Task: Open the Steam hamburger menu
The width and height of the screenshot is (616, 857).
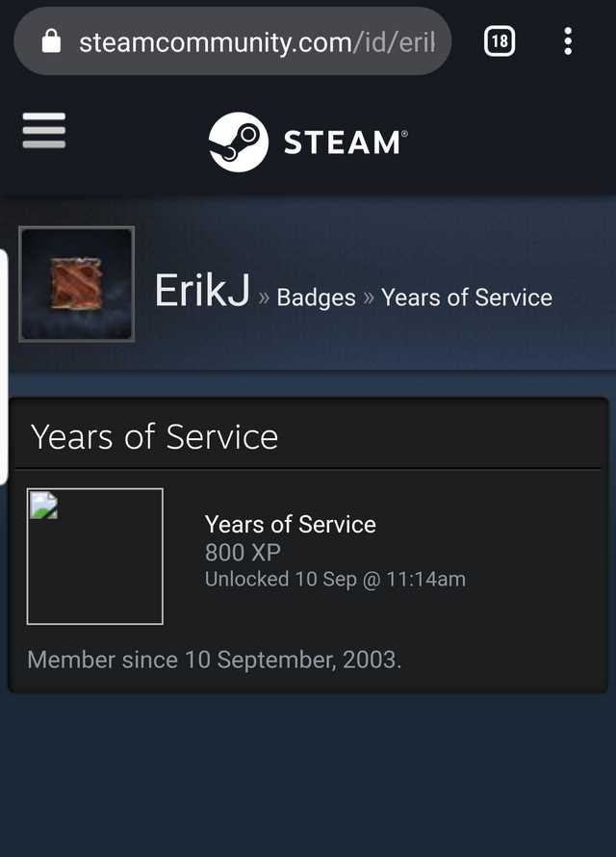Action: [44, 131]
